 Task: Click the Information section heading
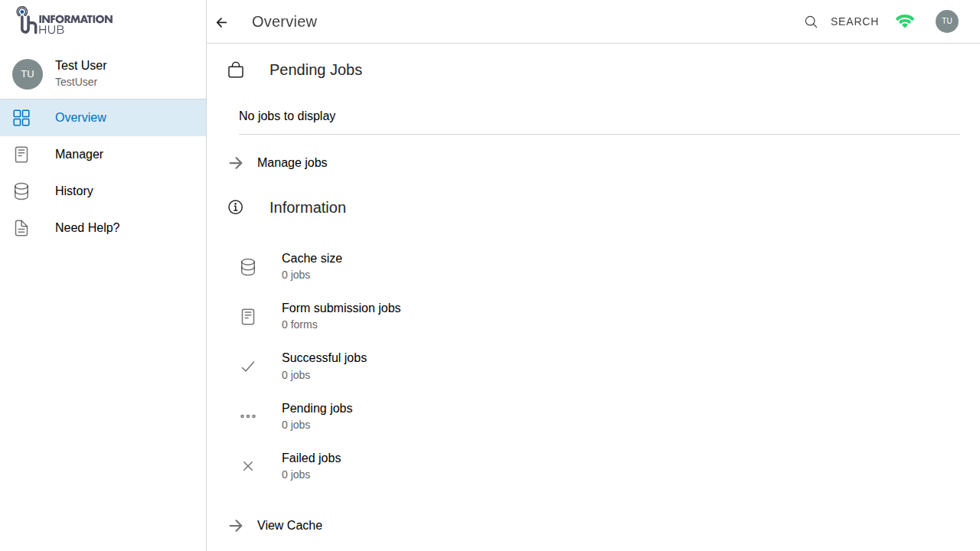pos(308,207)
